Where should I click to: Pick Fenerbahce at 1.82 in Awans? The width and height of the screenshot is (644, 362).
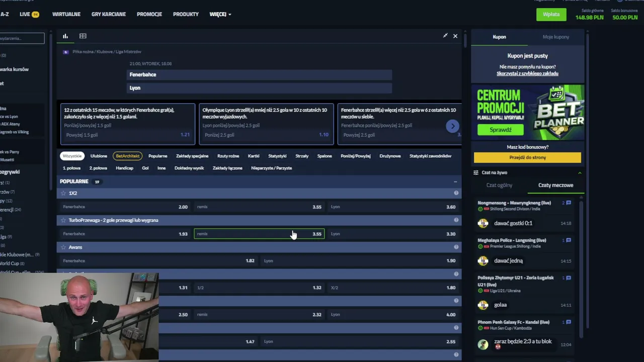159,261
